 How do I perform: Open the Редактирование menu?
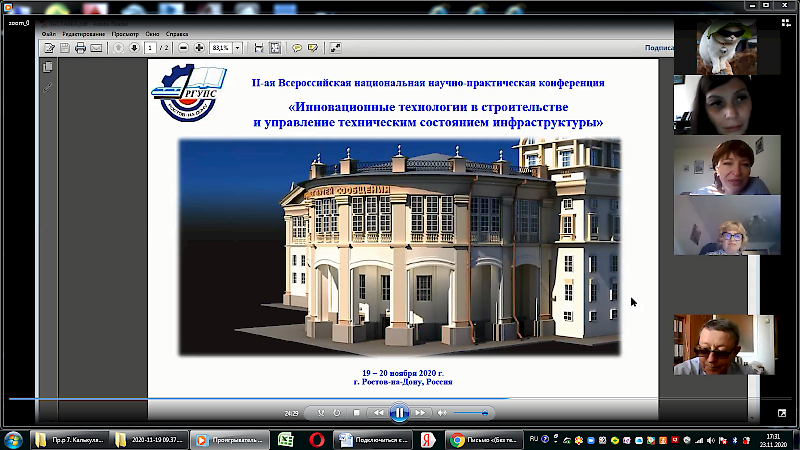(87, 32)
